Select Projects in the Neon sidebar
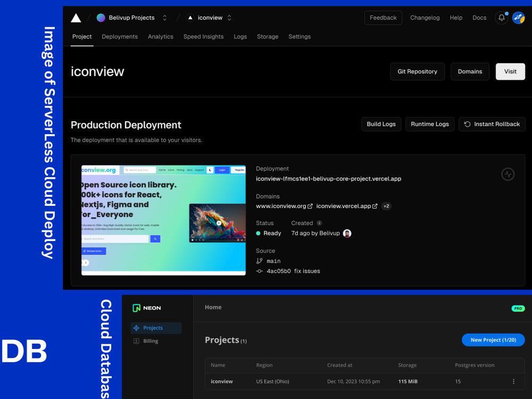This screenshot has height=399, width=532. 156,328
